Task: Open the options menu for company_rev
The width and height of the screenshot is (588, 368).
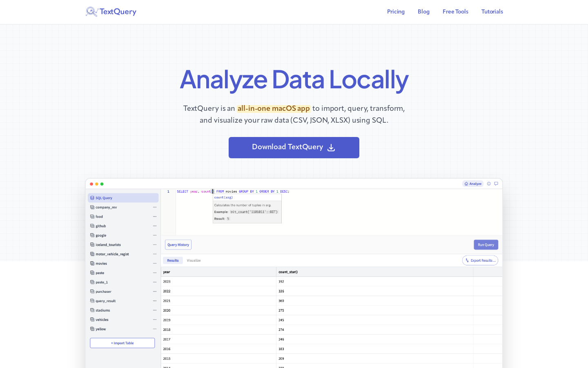Action: [x=155, y=207]
